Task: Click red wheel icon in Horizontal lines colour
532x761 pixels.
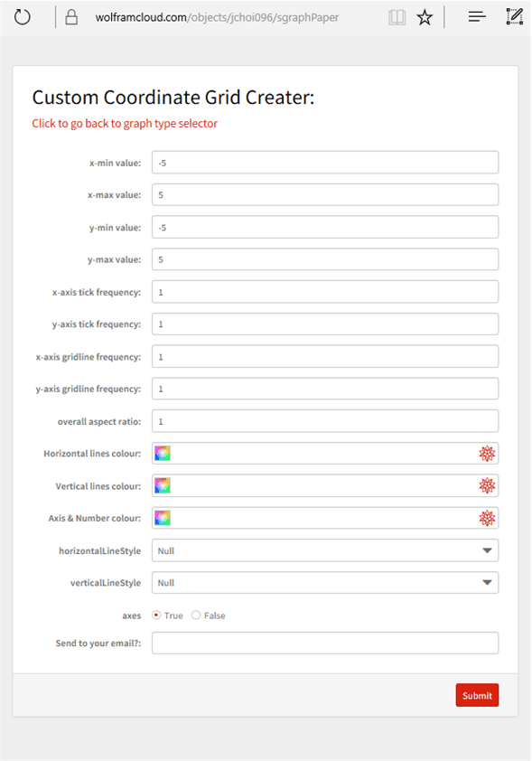Action: click(x=487, y=454)
